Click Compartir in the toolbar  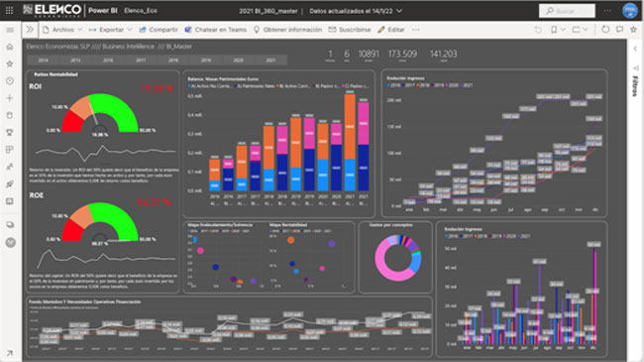coord(159,30)
